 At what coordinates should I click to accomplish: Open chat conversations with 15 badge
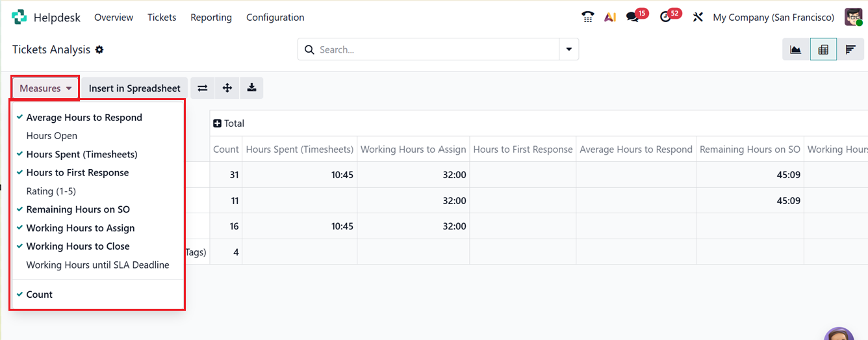tap(632, 18)
